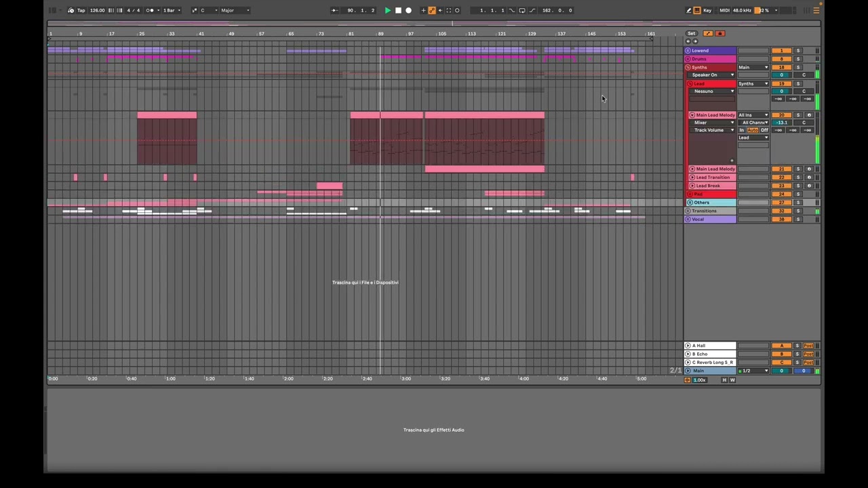The image size is (868, 488).
Task: Open the All Ins input dropdown
Action: tap(753, 115)
